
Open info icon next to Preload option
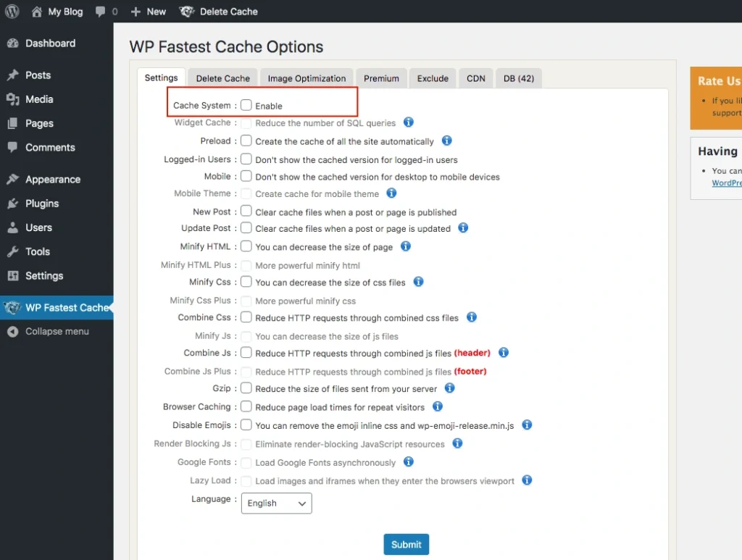tap(446, 141)
